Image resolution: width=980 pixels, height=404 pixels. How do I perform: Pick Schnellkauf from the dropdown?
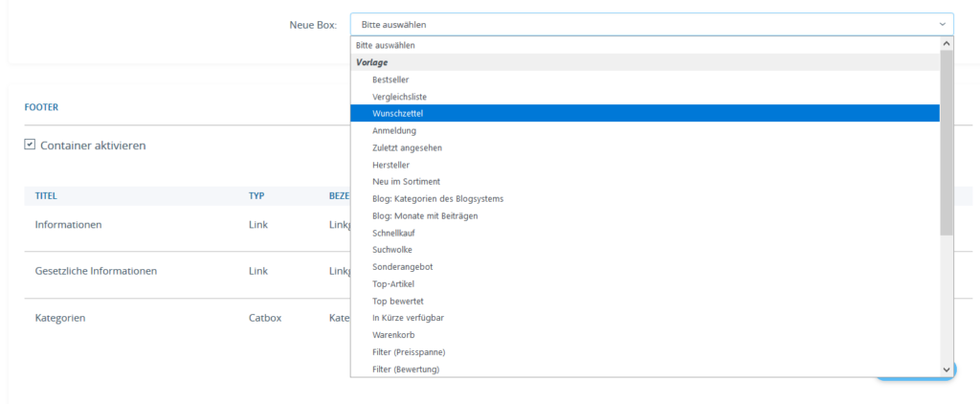[x=394, y=233]
